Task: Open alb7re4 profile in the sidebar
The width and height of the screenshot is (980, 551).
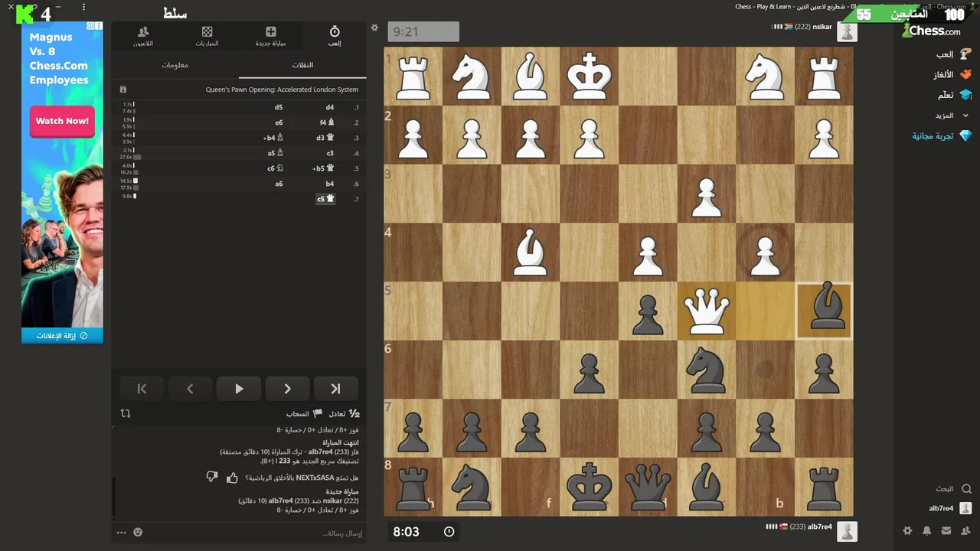Action: pyautogui.click(x=950, y=508)
